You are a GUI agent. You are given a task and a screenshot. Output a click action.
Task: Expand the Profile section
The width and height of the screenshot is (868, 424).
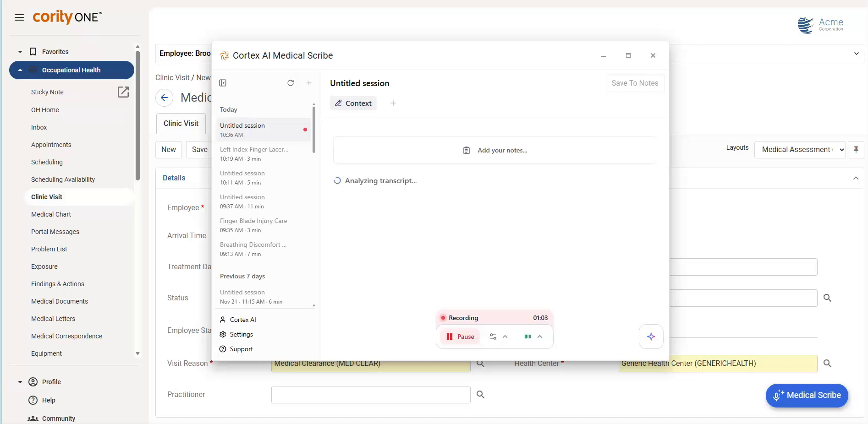20,382
